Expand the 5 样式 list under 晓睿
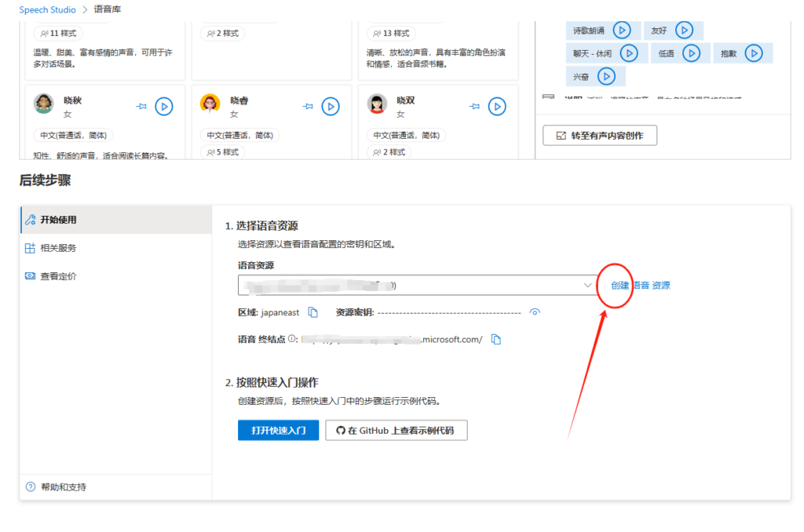Screen dimensions: 804x532 (x=222, y=151)
